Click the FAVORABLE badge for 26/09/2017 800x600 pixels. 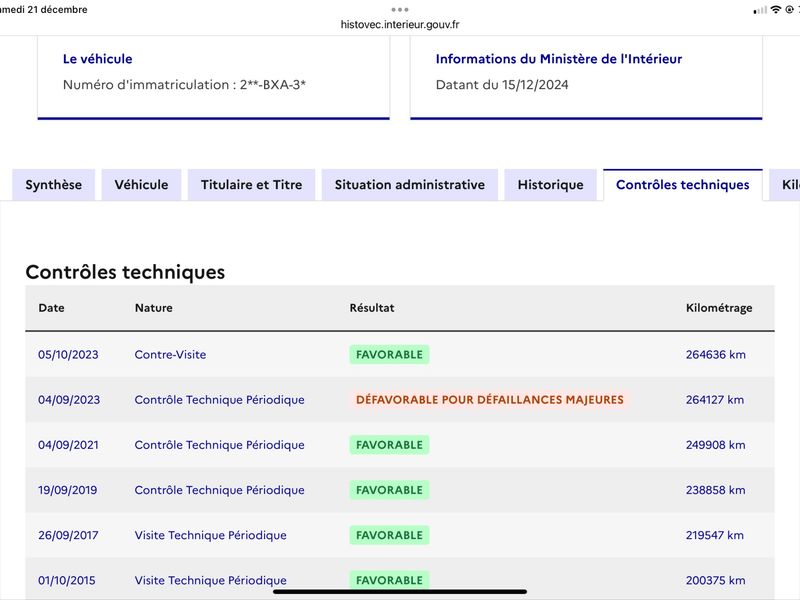[x=389, y=535]
